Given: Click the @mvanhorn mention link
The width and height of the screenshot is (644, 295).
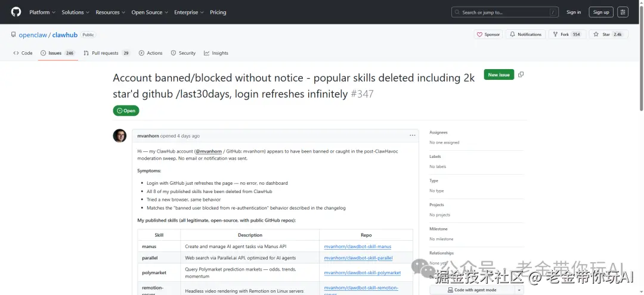Looking at the screenshot, I should [x=209, y=151].
